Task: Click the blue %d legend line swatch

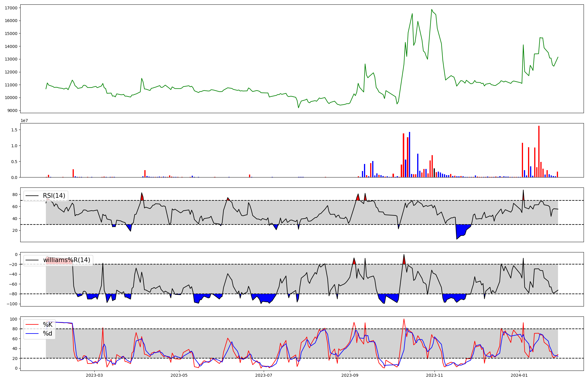Action: pyautogui.click(x=32, y=334)
